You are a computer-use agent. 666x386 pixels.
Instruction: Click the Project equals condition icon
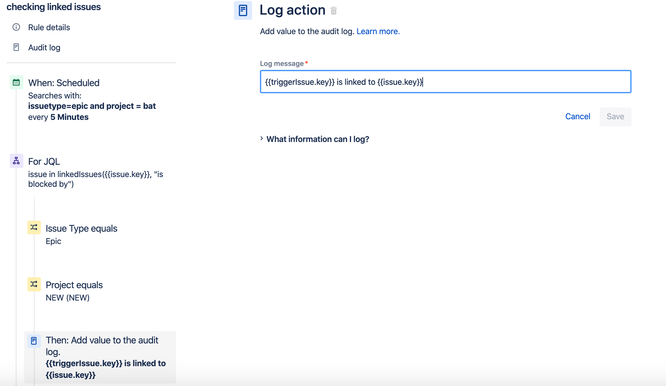coord(34,284)
